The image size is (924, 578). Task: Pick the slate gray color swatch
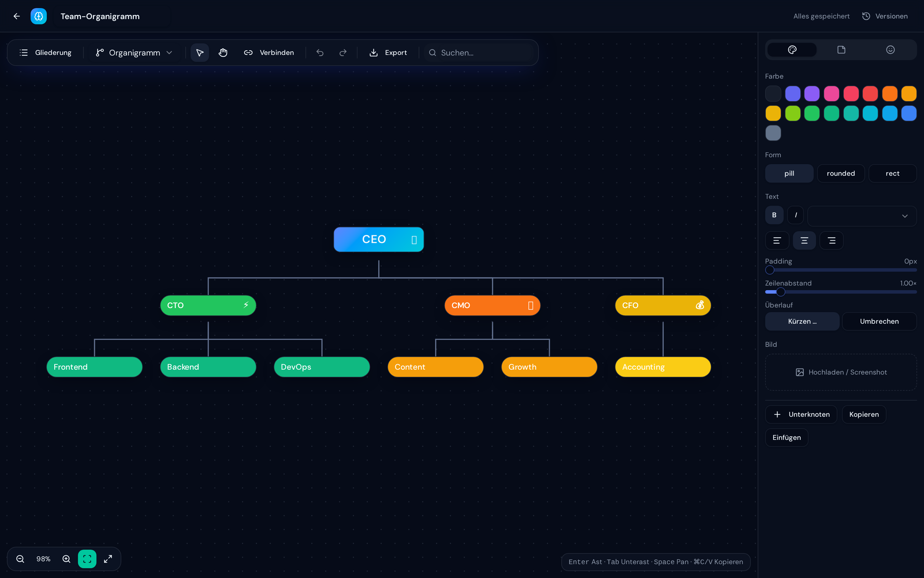click(773, 133)
